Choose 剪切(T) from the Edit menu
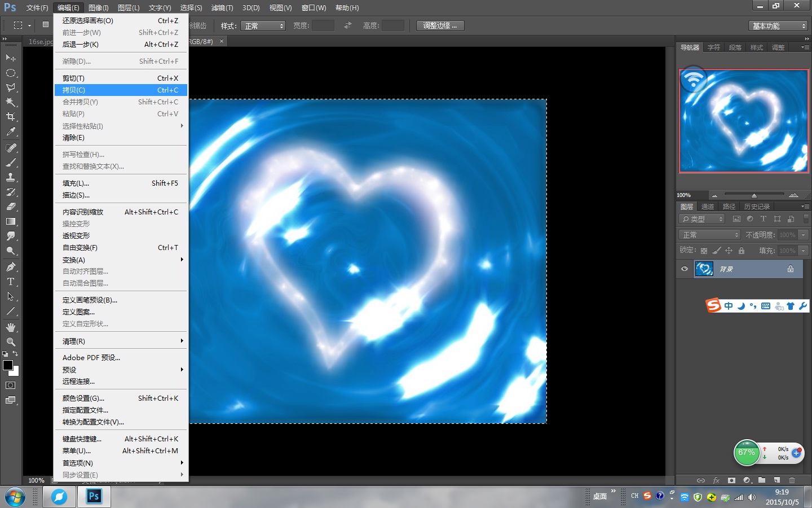 point(121,78)
